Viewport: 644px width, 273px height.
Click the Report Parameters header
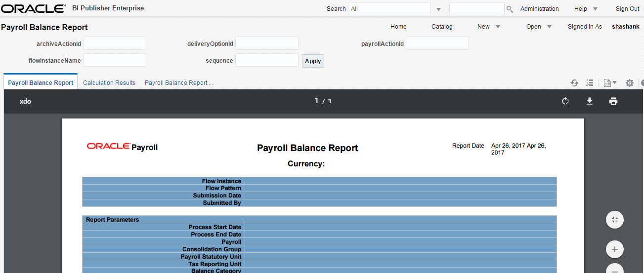pos(113,220)
